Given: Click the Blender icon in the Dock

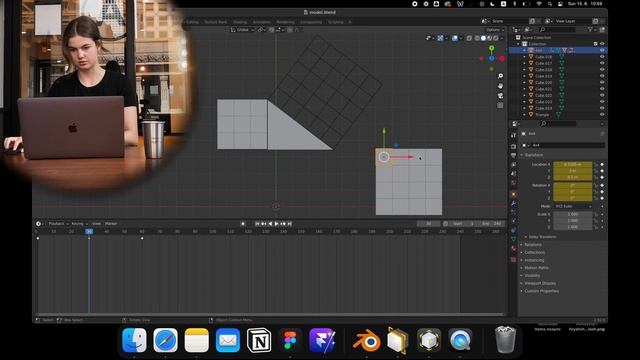Looking at the screenshot, I should [x=366, y=340].
